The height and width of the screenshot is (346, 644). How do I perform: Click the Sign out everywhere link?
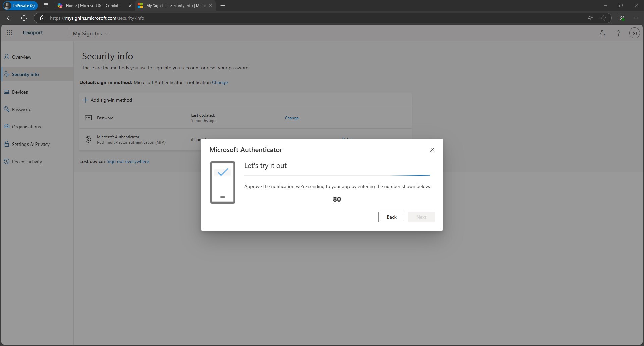(128, 161)
